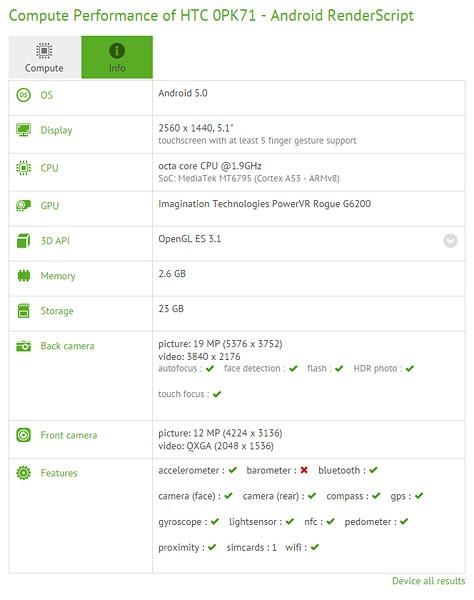Click the Memory chip icon

(x=24, y=276)
